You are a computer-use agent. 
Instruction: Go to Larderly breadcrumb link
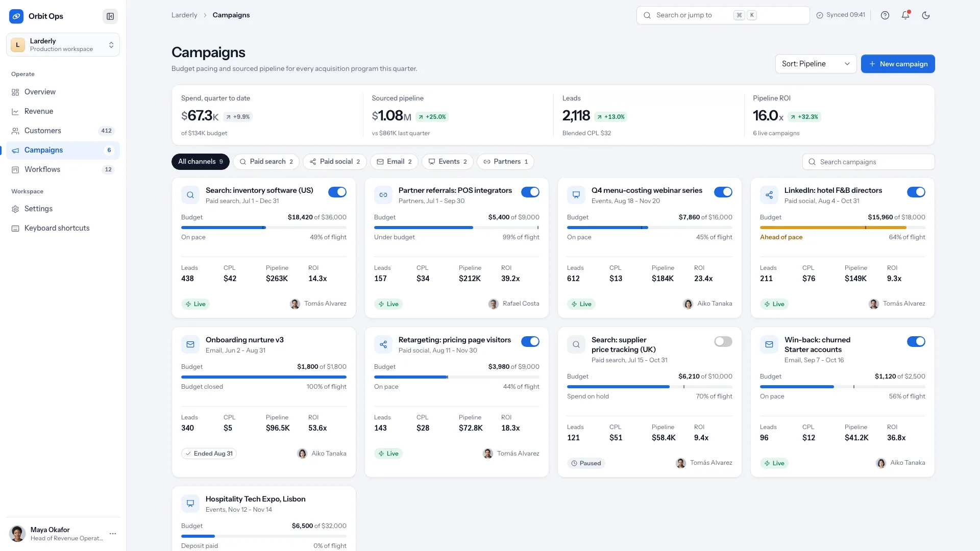(x=184, y=15)
